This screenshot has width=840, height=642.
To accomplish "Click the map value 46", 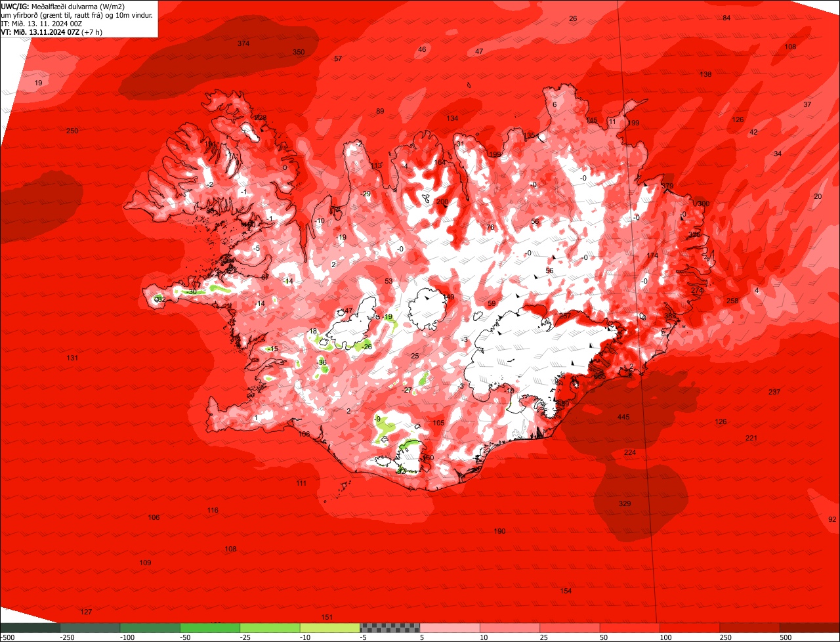I will [422, 49].
